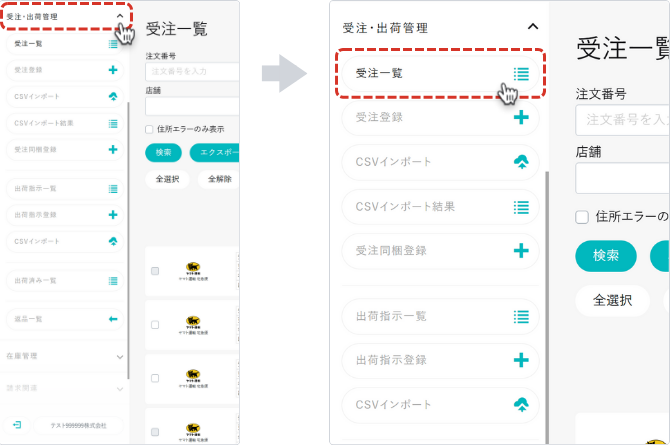670x446 pixels.
Task: Click the logout icon at the sidebar bottom
Action: 17,425
